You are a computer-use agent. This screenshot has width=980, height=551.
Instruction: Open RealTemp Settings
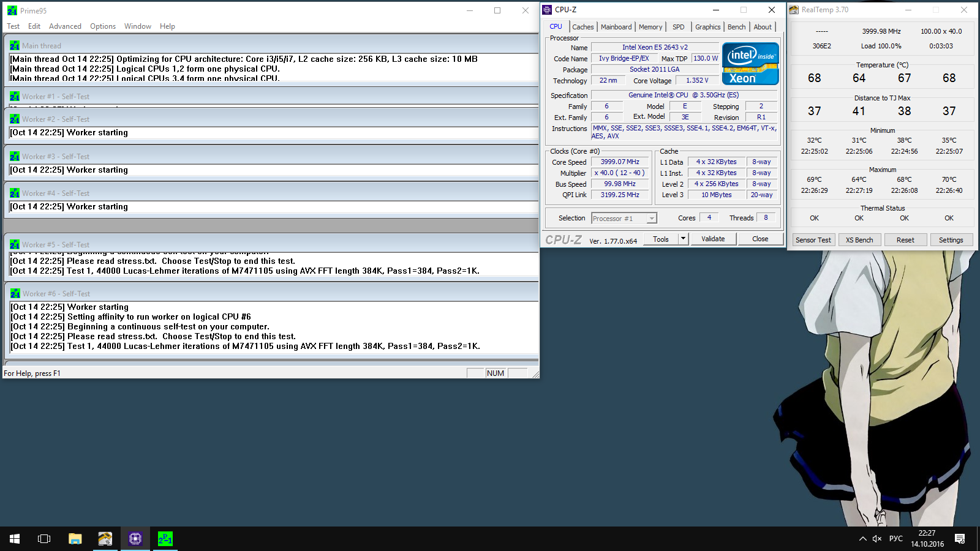(x=951, y=240)
